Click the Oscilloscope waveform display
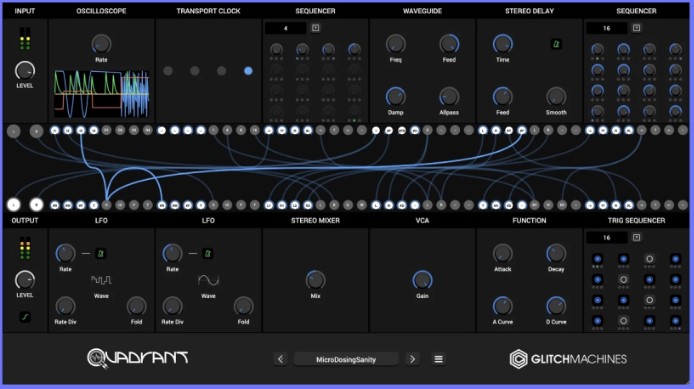The height and width of the screenshot is (389, 694). point(101,94)
